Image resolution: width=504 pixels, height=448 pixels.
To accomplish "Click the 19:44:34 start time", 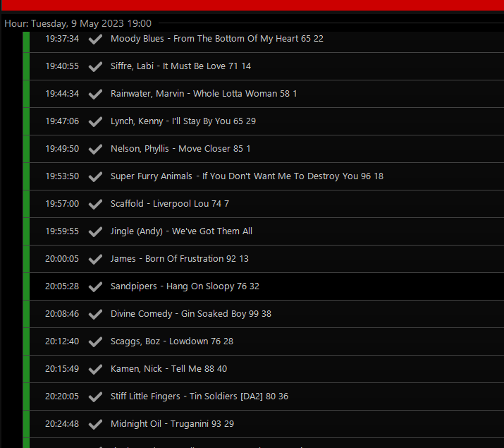I will click(62, 94).
